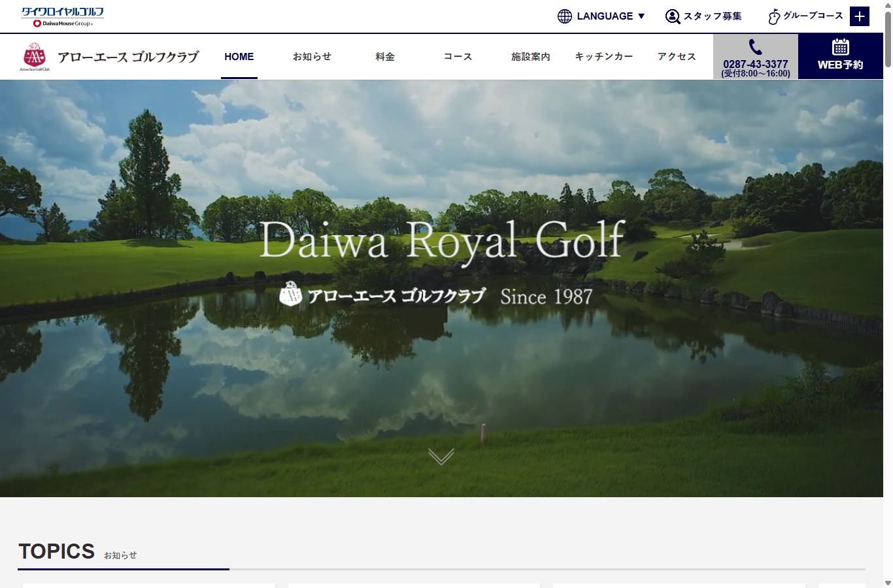Click the scrollbar down arrow
The width and height of the screenshot is (893, 588).
(888, 583)
